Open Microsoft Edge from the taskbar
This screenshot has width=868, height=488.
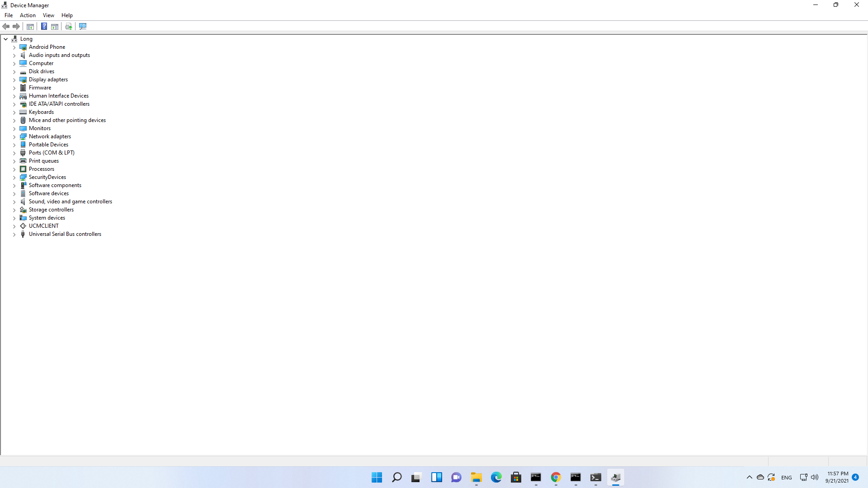pos(496,477)
